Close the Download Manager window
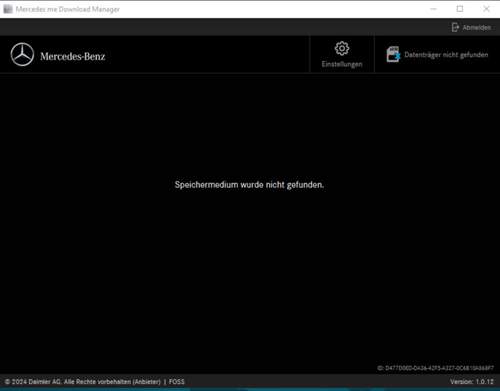500x391 pixels. point(486,9)
